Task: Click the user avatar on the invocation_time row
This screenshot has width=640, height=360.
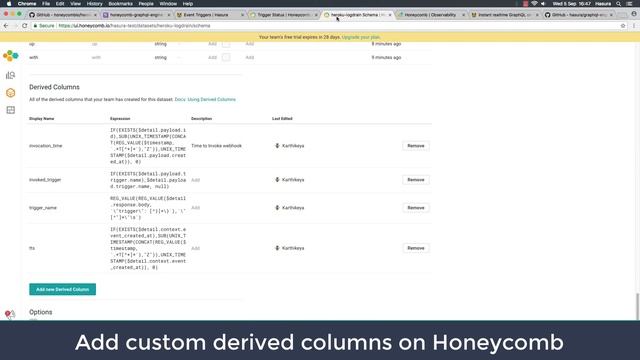Action: click(x=277, y=146)
